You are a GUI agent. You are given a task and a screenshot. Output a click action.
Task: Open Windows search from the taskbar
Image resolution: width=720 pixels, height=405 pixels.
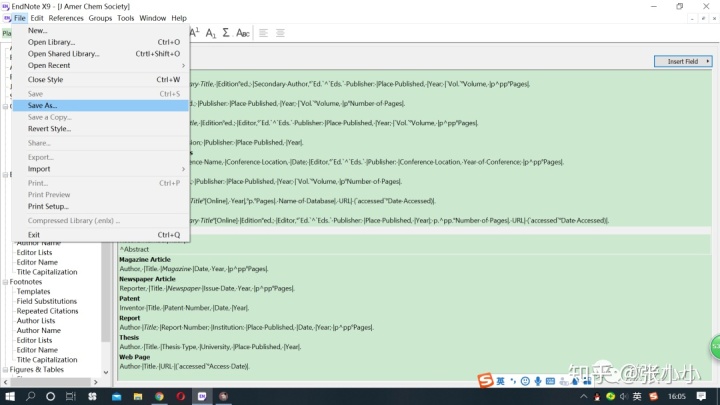pyautogui.click(x=30, y=396)
